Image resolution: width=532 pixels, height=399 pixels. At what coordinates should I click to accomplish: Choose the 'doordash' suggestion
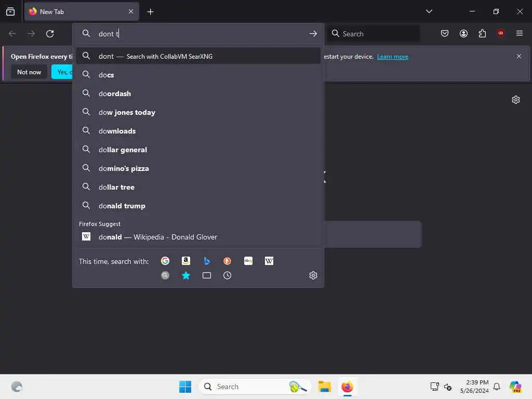pos(198,94)
